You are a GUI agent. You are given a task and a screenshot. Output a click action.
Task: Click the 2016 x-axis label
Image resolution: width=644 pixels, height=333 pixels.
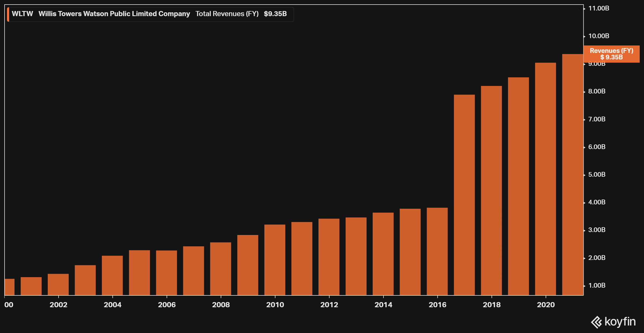click(438, 305)
